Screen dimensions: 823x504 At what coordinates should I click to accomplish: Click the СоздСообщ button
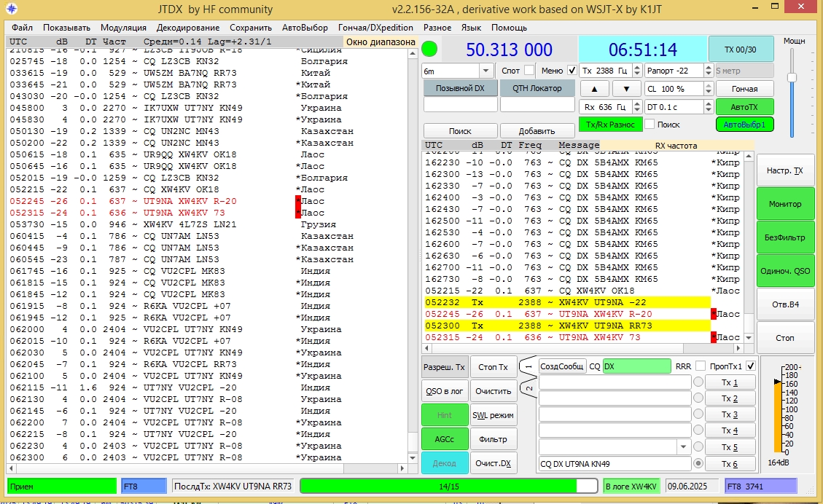561,366
